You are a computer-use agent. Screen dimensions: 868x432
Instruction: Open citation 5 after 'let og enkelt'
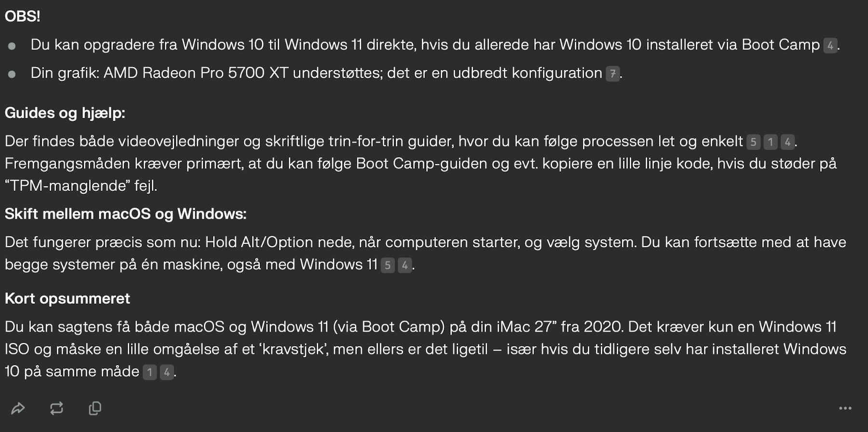(x=753, y=142)
